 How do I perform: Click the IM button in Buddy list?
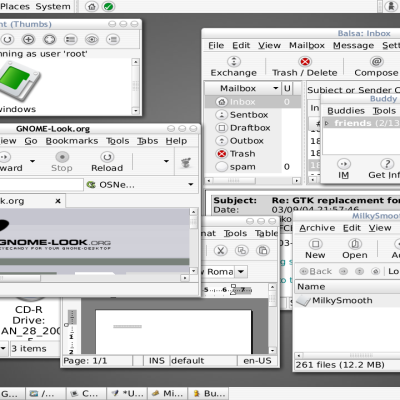coord(344,169)
